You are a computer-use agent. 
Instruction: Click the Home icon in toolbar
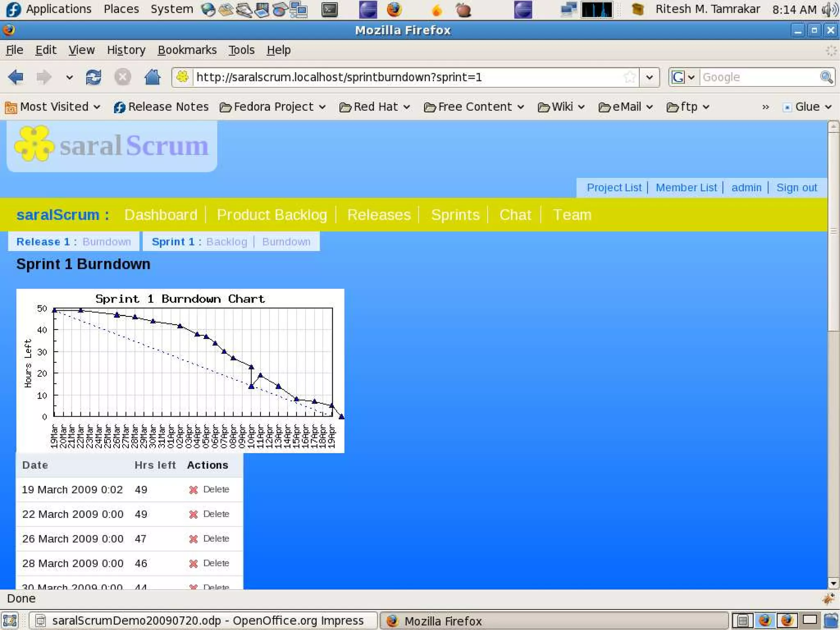click(152, 77)
